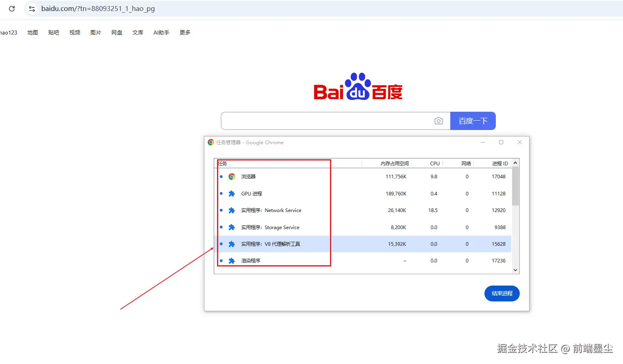Click memory value 15,392K
Screen dimensions: 623x364
coord(397,244)
